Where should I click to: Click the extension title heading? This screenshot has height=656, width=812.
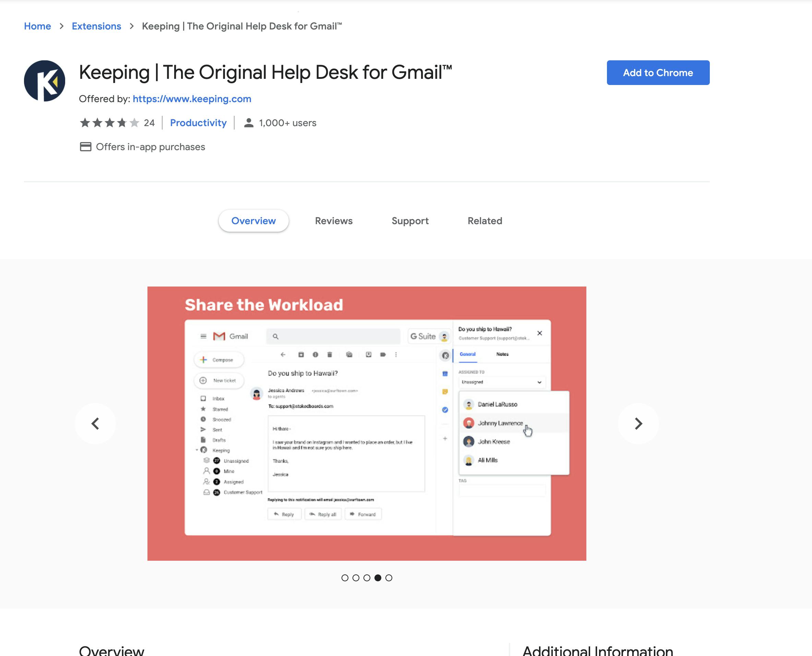[x=265, y=72]
